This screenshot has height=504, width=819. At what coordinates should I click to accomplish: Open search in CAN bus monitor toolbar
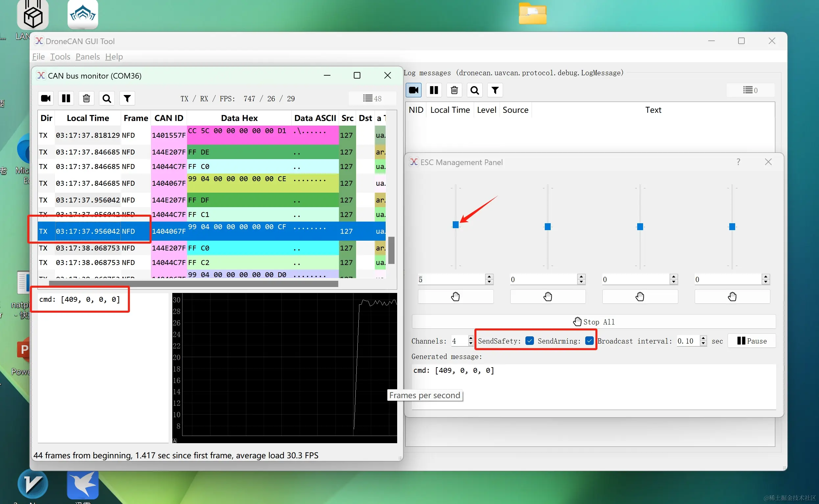(x=107, y=98)
